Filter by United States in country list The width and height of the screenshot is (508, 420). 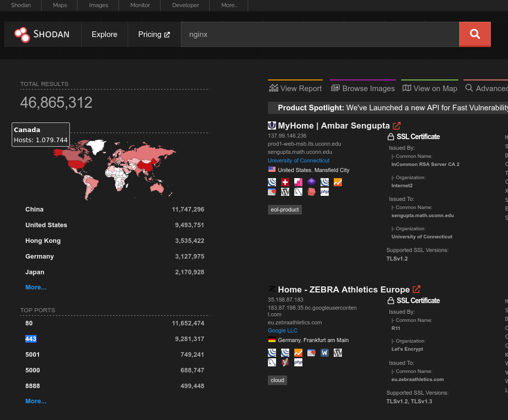point(46,225)
